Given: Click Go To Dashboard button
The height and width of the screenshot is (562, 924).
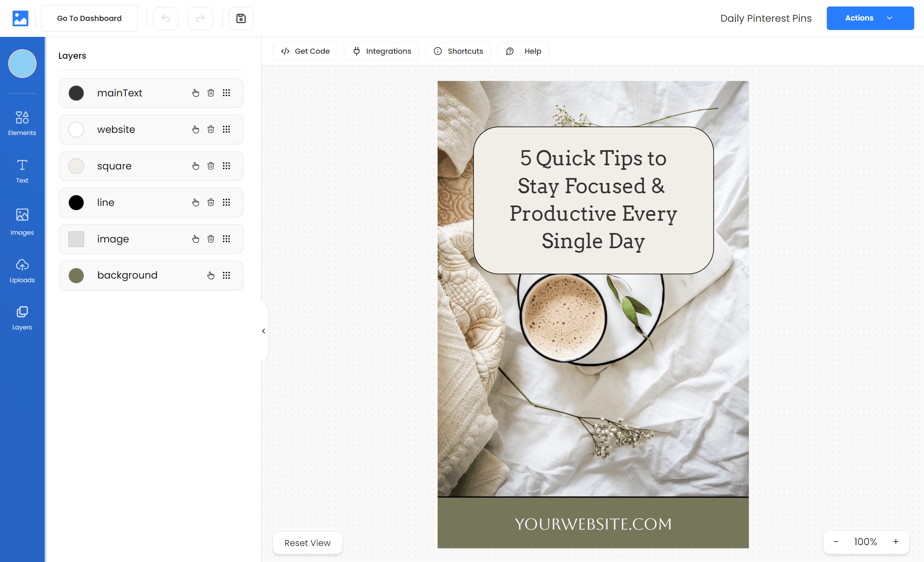Looking at the screenshot, I should [90, 18].
